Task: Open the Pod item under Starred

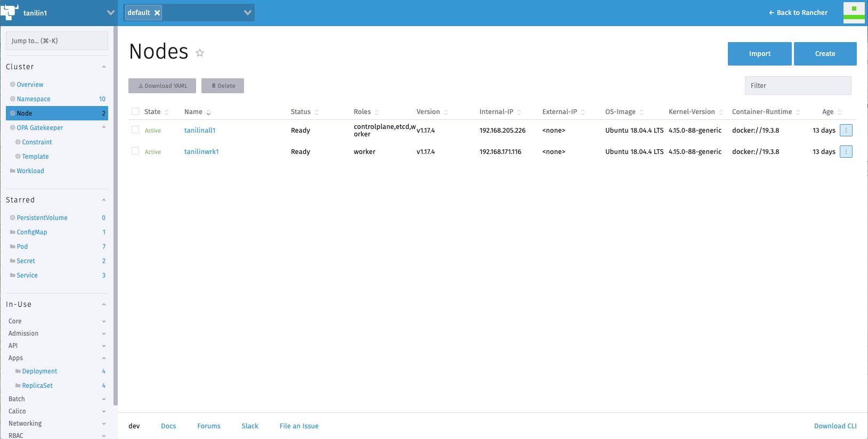Action: coord(22,247)
